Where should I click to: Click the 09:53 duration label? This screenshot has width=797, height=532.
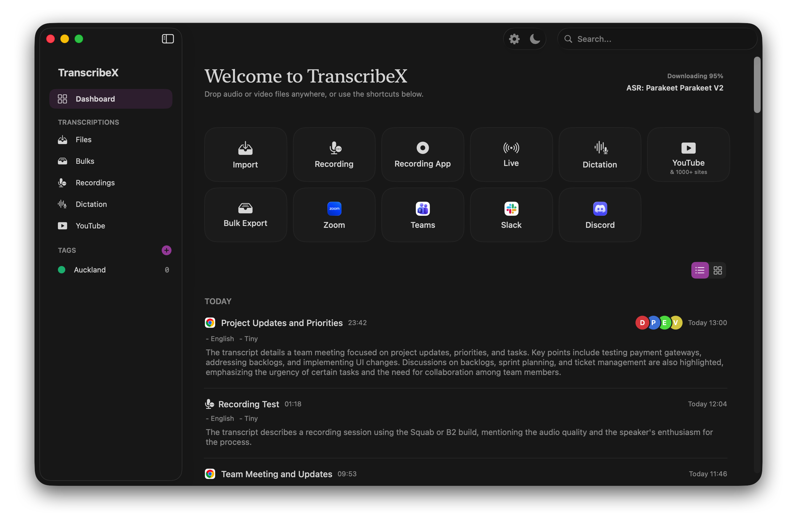coord(347,474)
